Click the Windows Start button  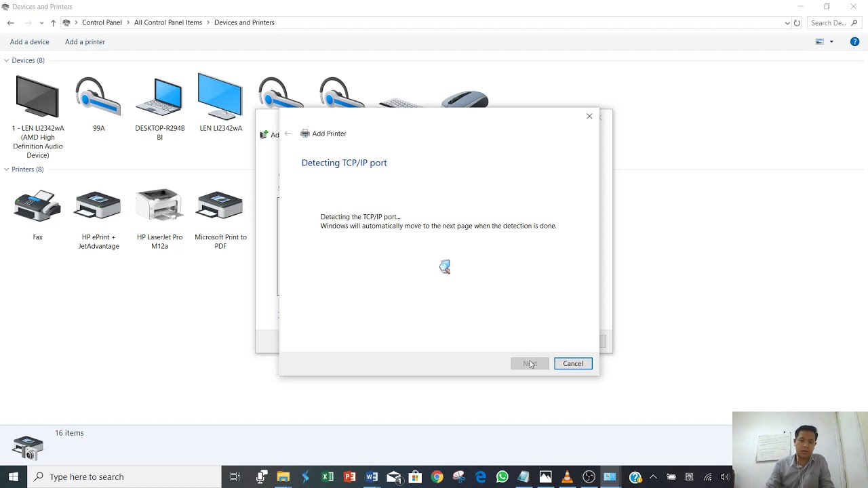(x=14, y=476)
